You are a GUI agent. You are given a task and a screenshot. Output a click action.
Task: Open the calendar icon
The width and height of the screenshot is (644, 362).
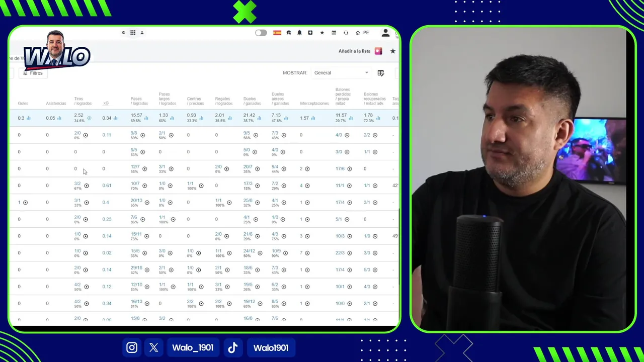[334, 33]
